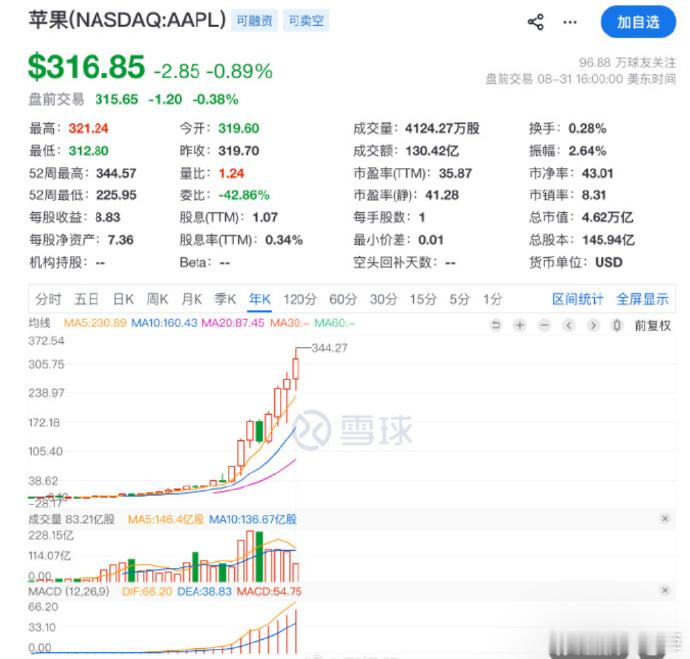
Task: Close the MACD indicator panel
Action: [665, 590]
